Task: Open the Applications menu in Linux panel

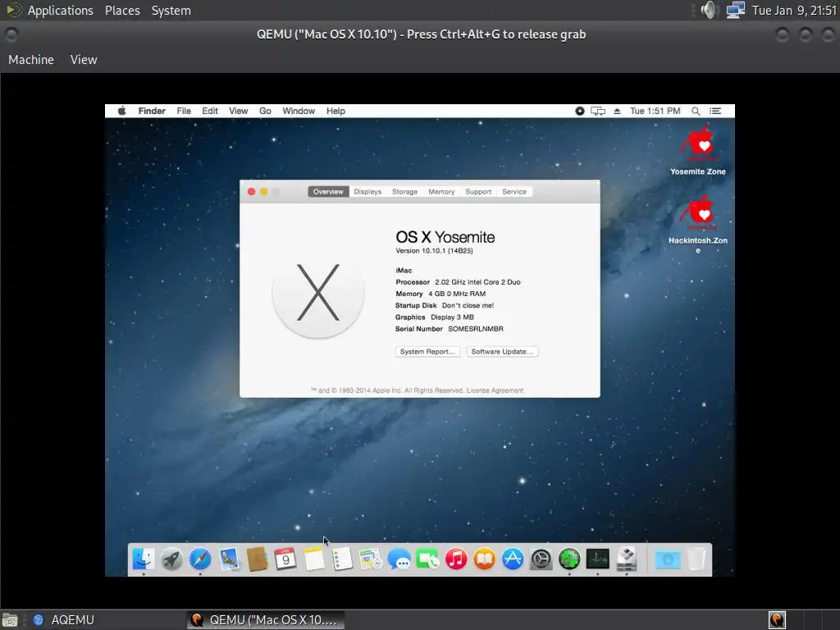Action: pos(60,10)
